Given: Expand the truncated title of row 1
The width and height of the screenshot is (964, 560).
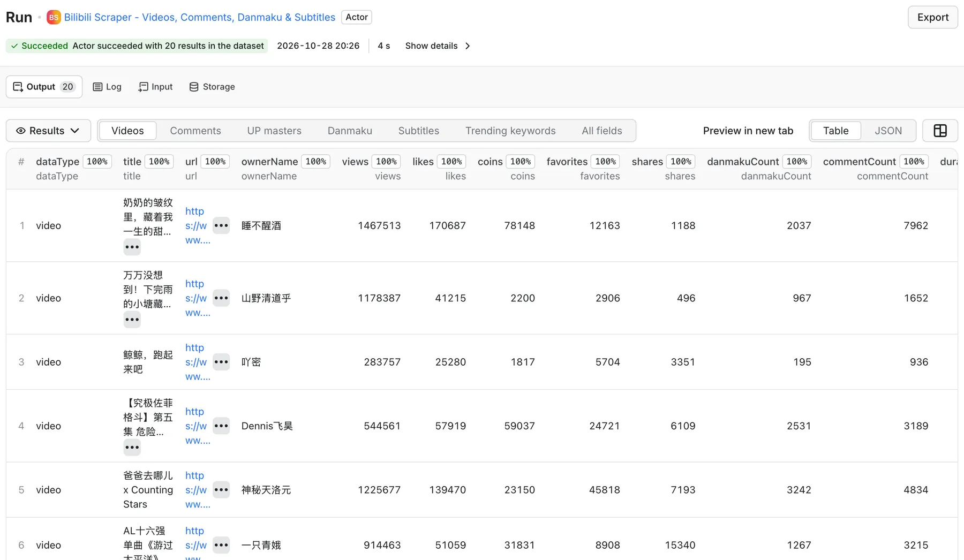Looking at the screenshot, I should [132, 247].
